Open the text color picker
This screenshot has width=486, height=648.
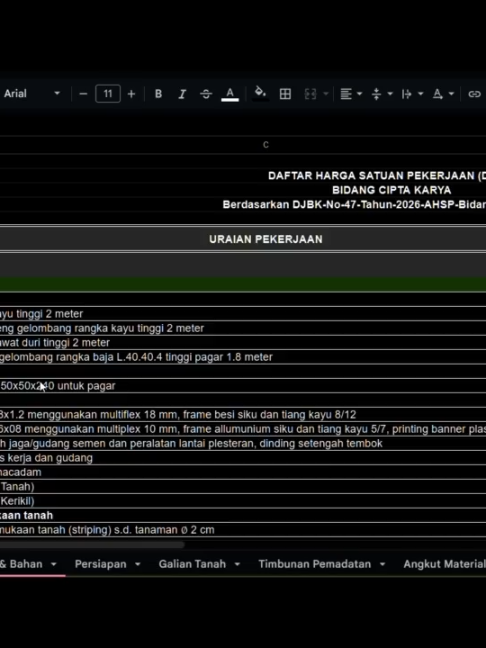pyautogui.click(x=230, y=94)
